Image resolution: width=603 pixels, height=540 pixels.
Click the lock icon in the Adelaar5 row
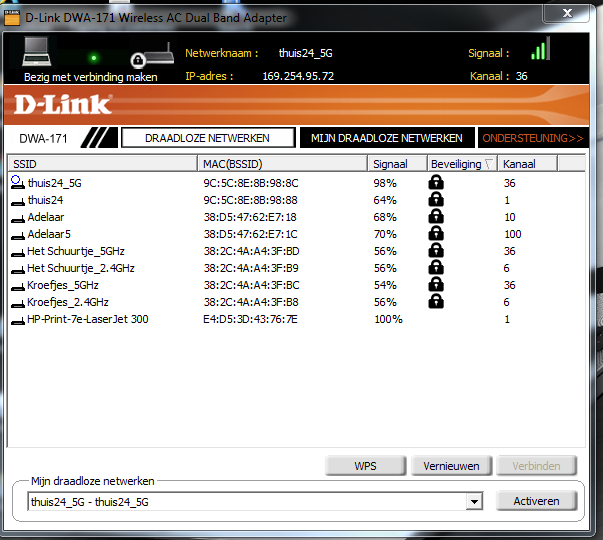click(436, 233)
